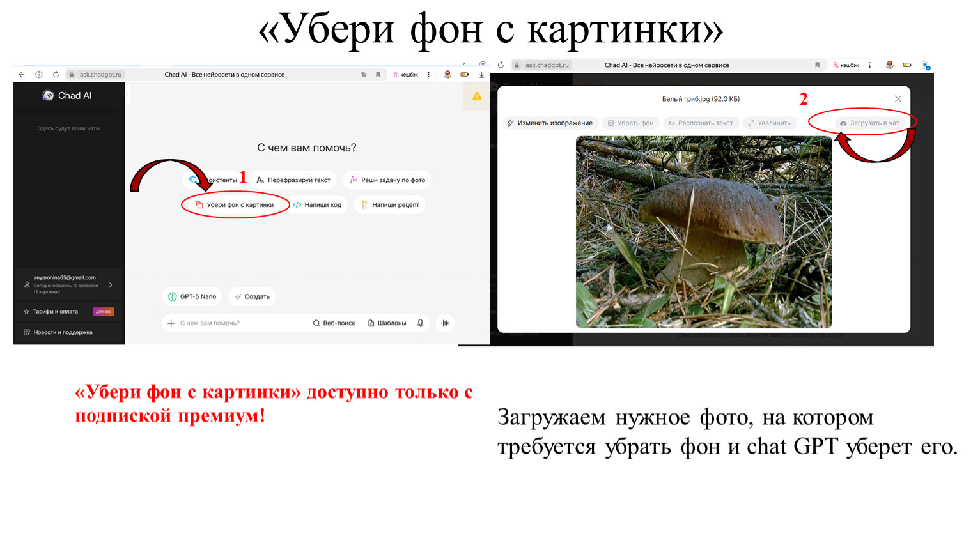Click the Распознать текст button

[x=701, y=123]
